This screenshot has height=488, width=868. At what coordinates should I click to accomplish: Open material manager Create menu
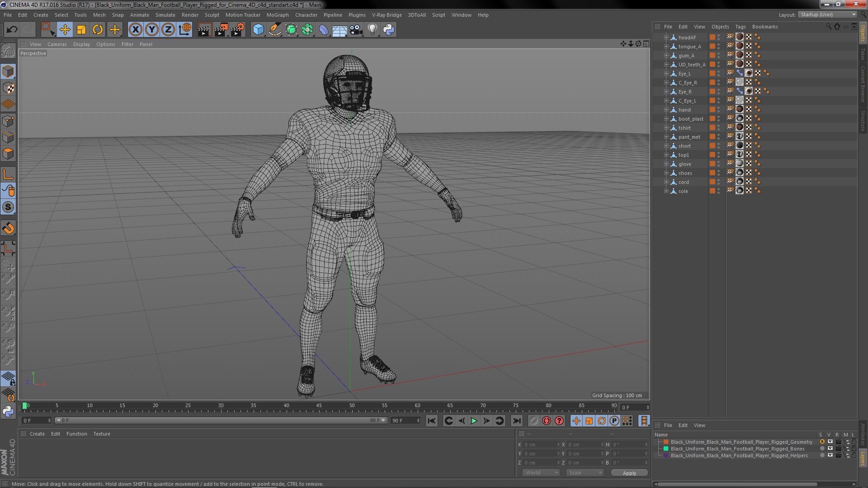pos(37,434)
